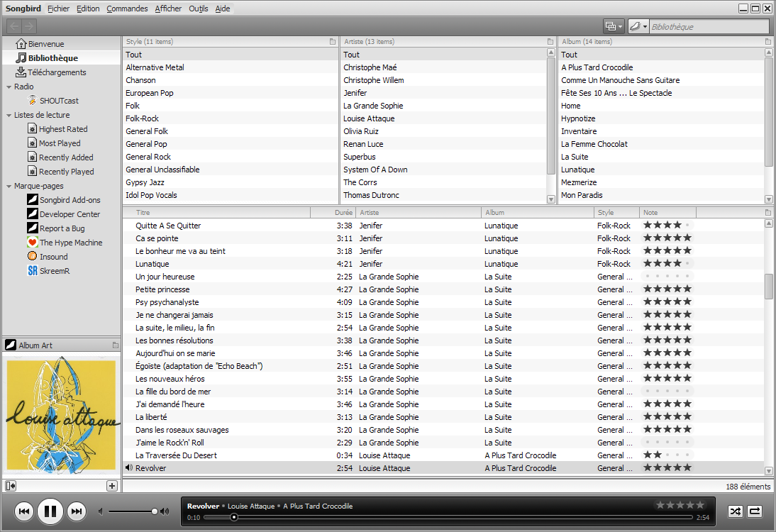Pause the current song playback

point(50,511)
